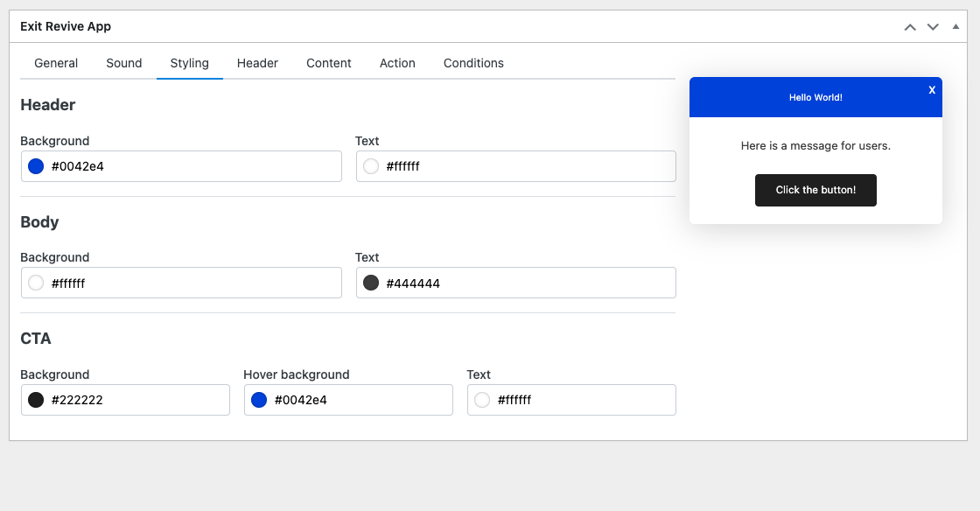Open the CTA background dark color swatch
Viewport: 980px width, 511px height.
(36, 400)
